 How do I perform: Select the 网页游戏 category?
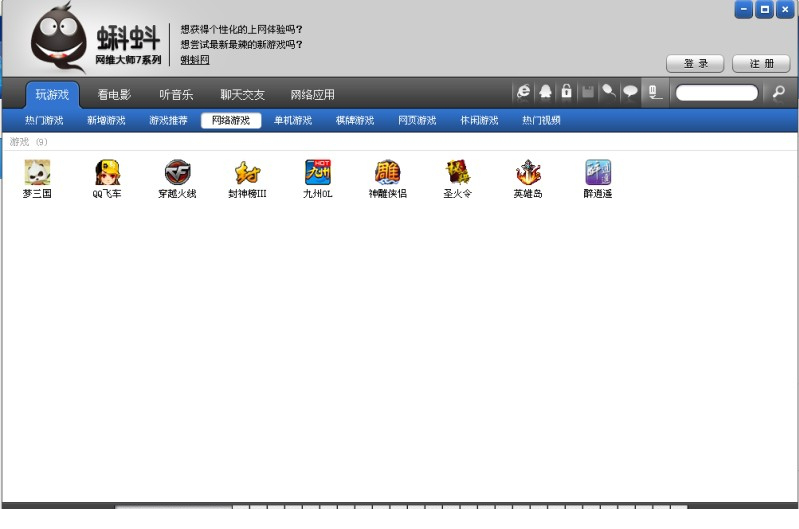417,120
